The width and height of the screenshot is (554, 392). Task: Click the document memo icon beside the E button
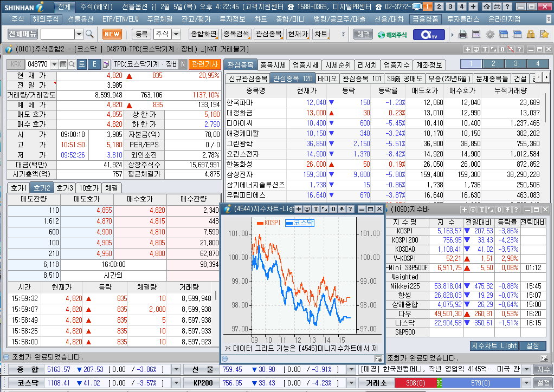(106, 64)
